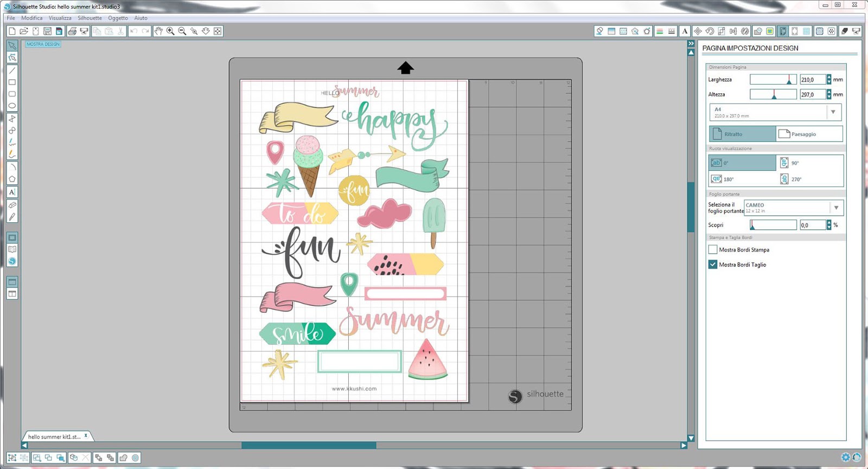Screen dimensions: 868x469
Task: Click the Larghezza 210,0 input field
Action: (x=813, y=80)
